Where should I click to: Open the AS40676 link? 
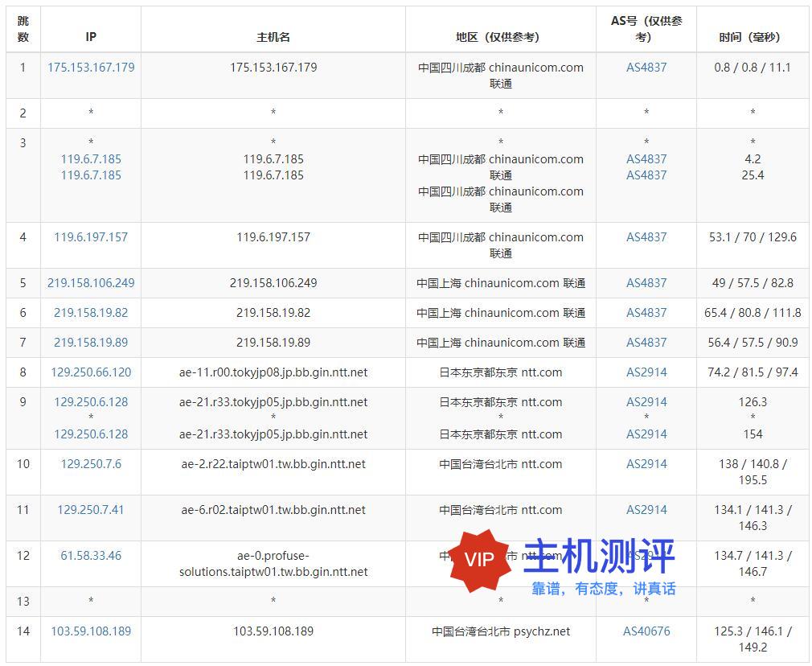click(646, 631)
